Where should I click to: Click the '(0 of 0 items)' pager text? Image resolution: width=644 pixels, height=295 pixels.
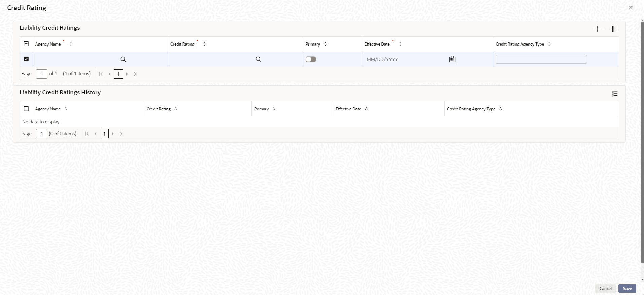coord(63,134)
